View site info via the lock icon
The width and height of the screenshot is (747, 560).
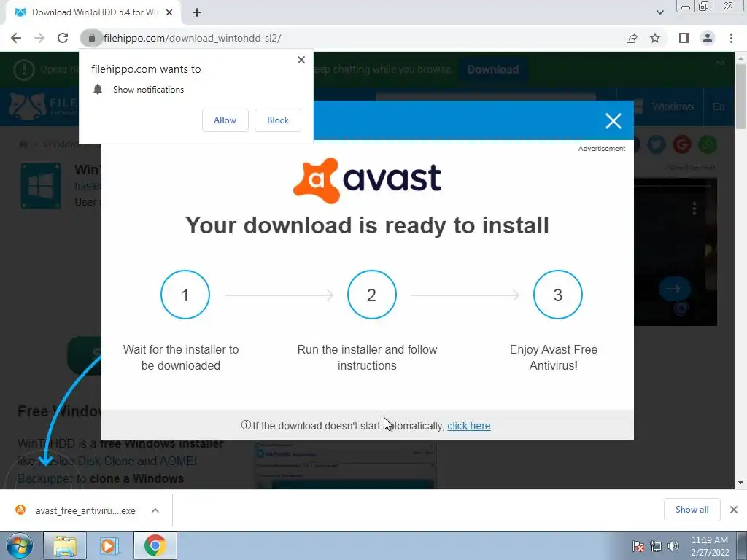91,38
